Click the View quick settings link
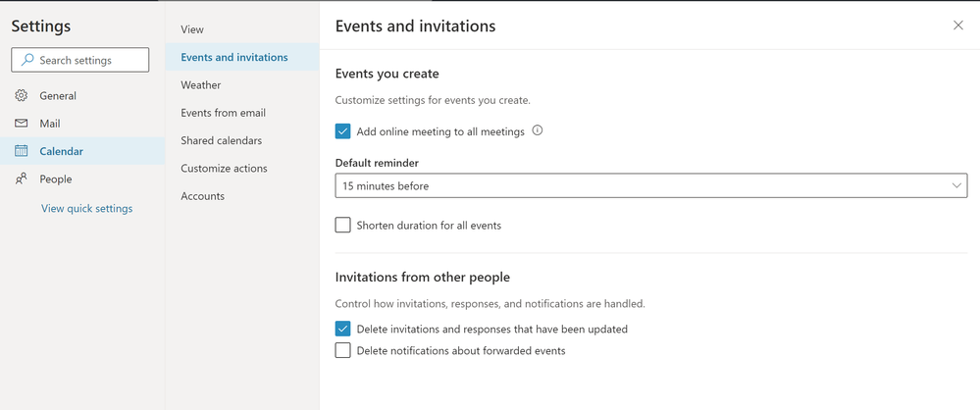Viewport: 980px width, 410px height. pyautogui.click(x=86, y=208)
